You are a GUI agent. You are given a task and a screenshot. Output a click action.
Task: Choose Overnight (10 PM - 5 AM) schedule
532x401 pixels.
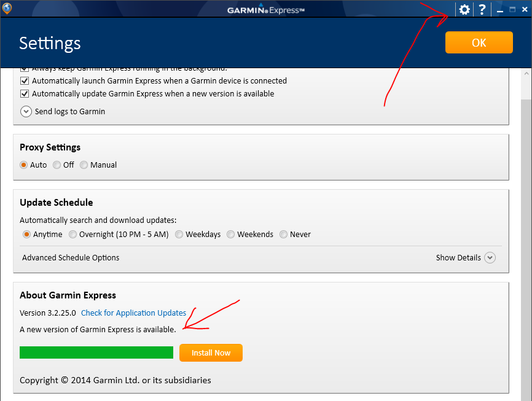point(72,235)
